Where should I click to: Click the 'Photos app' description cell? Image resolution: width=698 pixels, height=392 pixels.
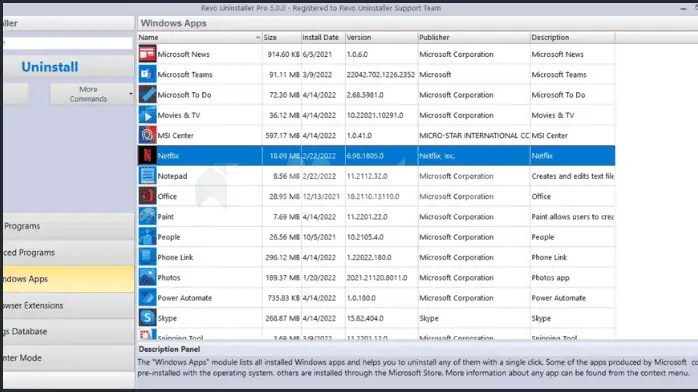[572, 278]
